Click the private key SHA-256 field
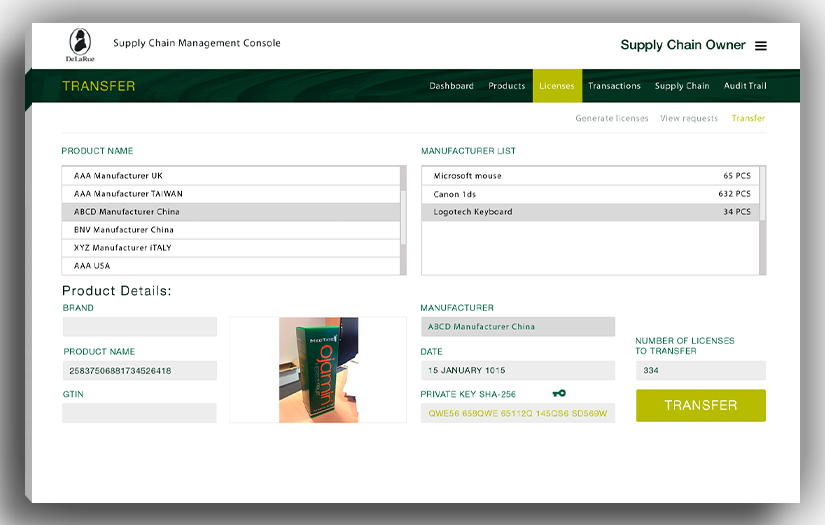This screenshot has width=825, height=525. click(518, 413)
